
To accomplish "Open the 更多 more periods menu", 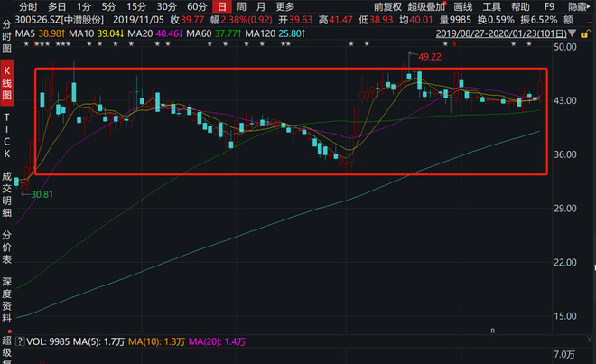I will tap(285, 6).
